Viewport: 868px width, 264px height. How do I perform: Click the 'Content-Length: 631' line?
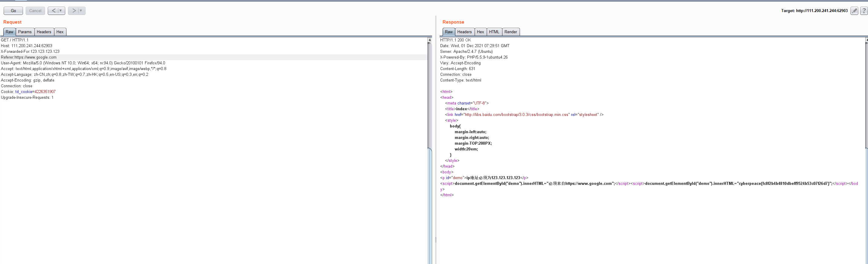[x=458, y=69]
